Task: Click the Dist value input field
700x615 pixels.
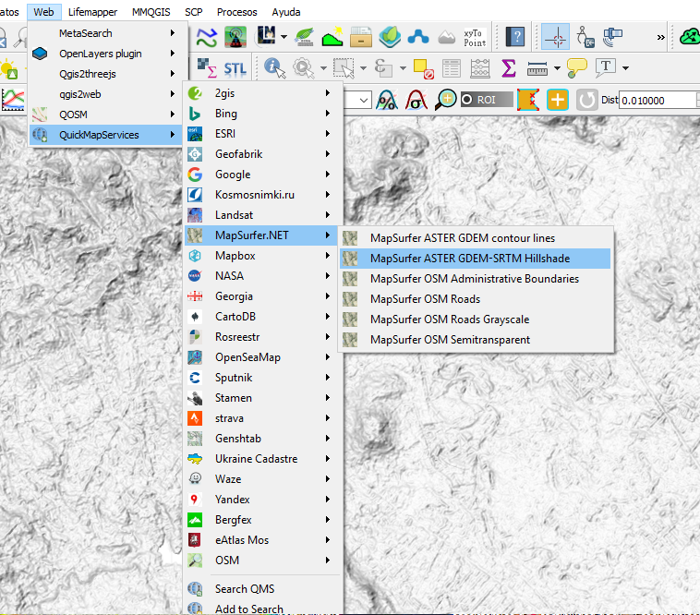Action: 658,100
